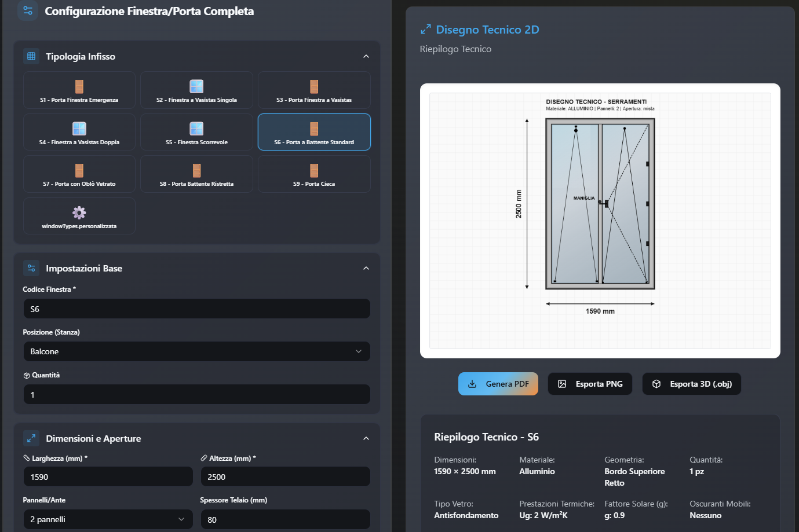Image resolution: width=799 pixels, height=532 pixels.
Task: Click the Larghezza (mm) input field
Action: point(108,477)
